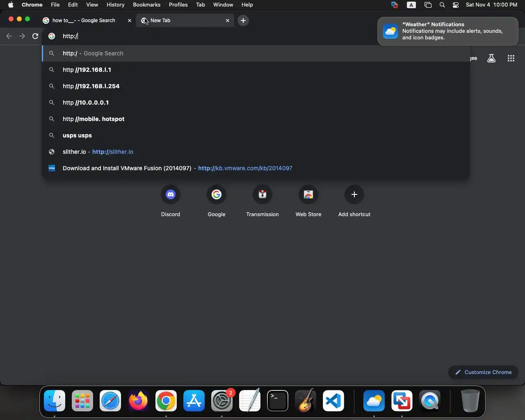Go back with the back arrow
The image size is (525, 420).
coord(9,36)
